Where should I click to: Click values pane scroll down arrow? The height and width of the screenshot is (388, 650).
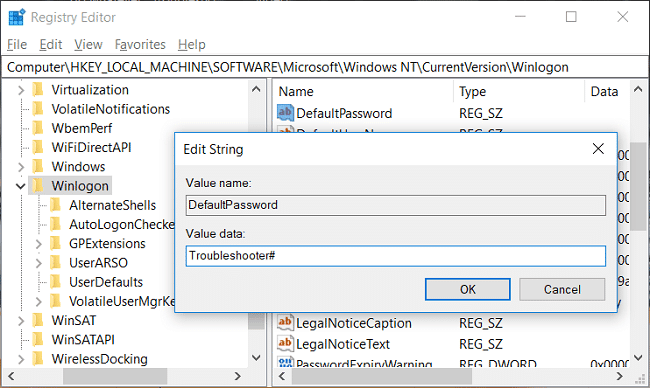click(x=638, y=358)
